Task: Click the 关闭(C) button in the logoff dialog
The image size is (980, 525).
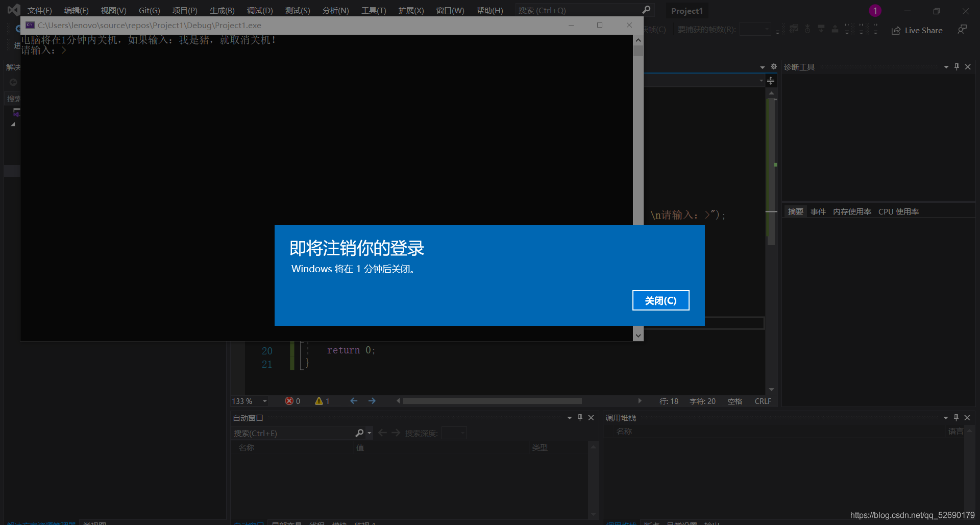Action: 660,300
